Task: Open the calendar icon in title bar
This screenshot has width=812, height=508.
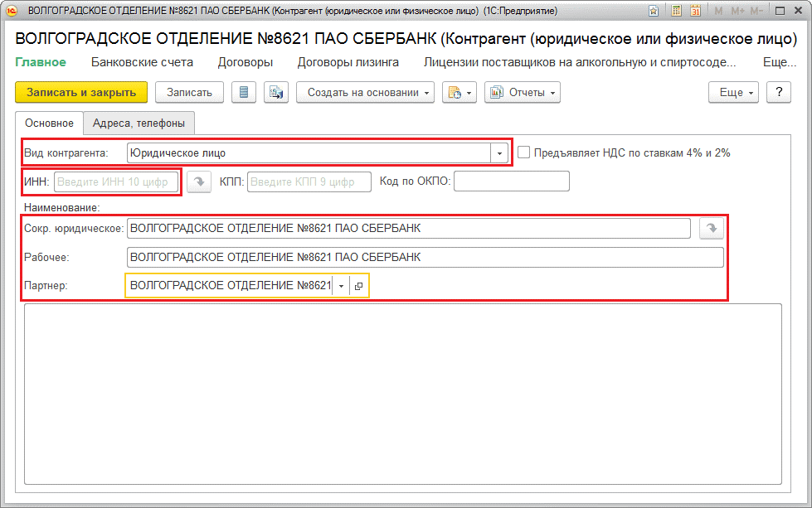Action: coord(696,11)
